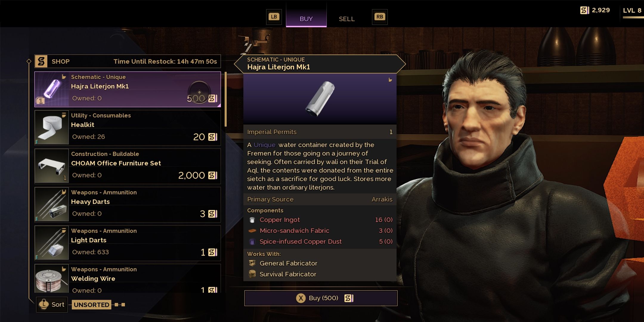This screenshot has height=322, width=644.
Task: Open the BUY tab
Action: [x=306, y=19]
